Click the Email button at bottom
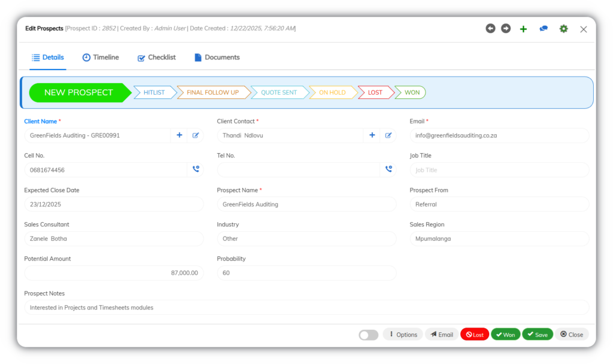Viewport: 613px width, 364px height. pos(442,335)
